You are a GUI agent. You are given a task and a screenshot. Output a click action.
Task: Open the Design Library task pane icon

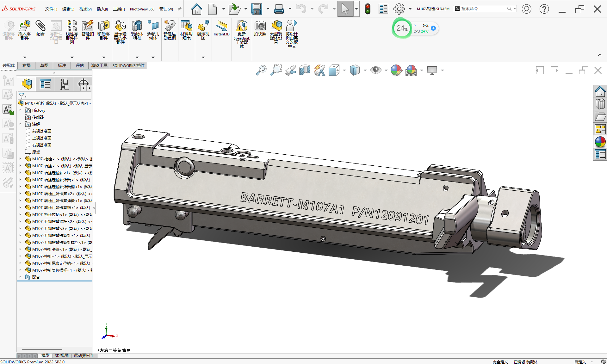pyautogui.click(x=600, y=104)
